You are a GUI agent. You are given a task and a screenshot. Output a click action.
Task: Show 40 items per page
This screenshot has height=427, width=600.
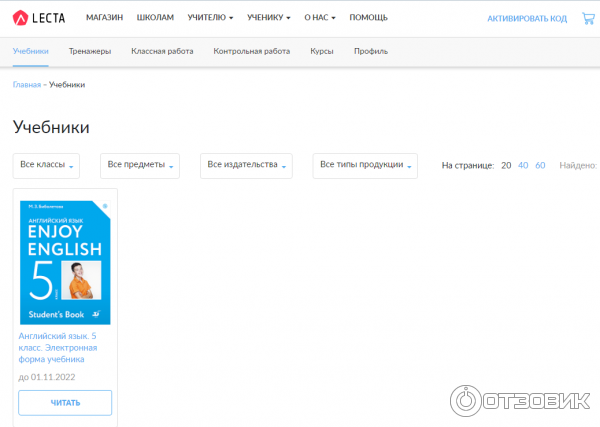523,165
